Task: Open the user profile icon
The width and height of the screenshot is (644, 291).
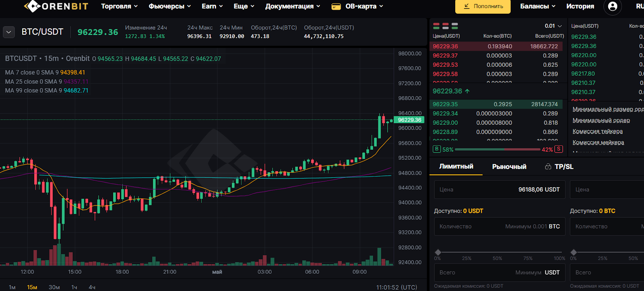Action: 613,6
